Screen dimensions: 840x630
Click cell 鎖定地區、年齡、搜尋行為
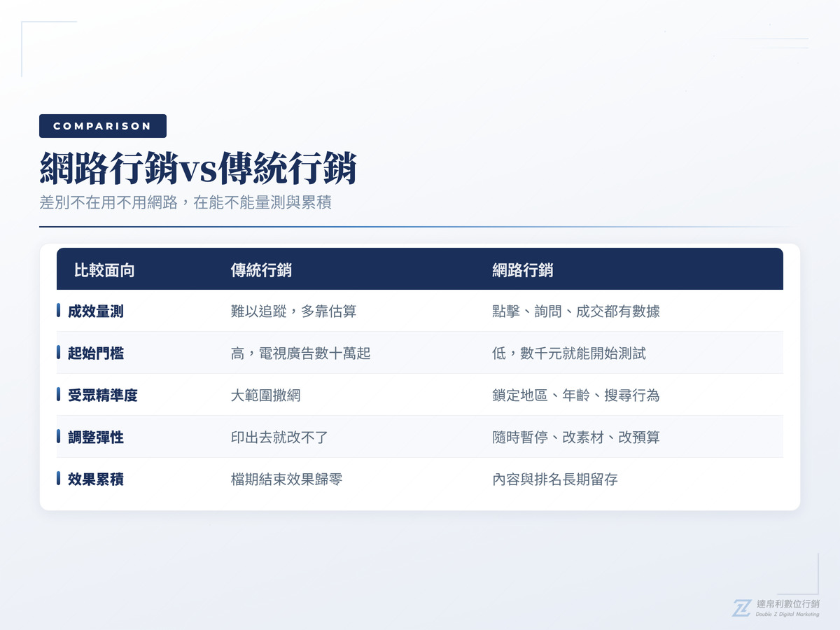coord(576,395)
